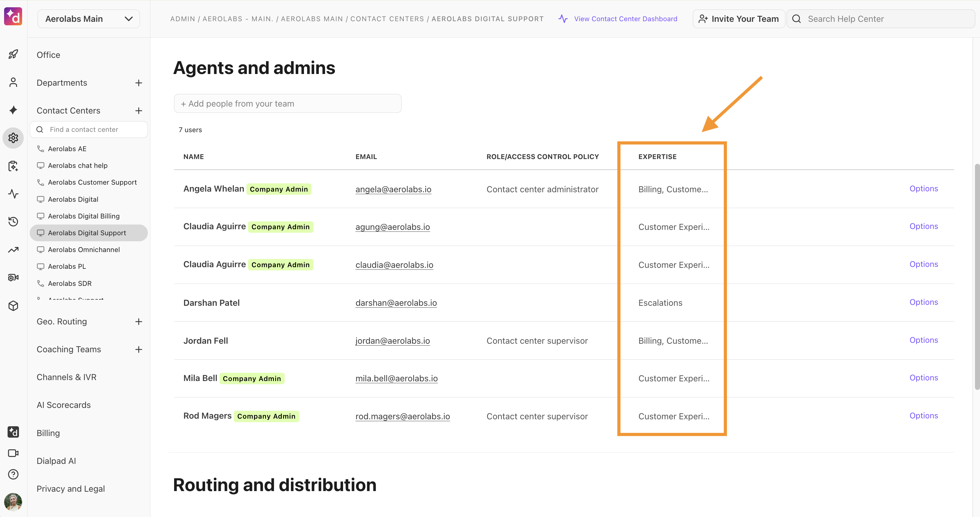Click the EXPERTISE column header

tap(657, 157)
